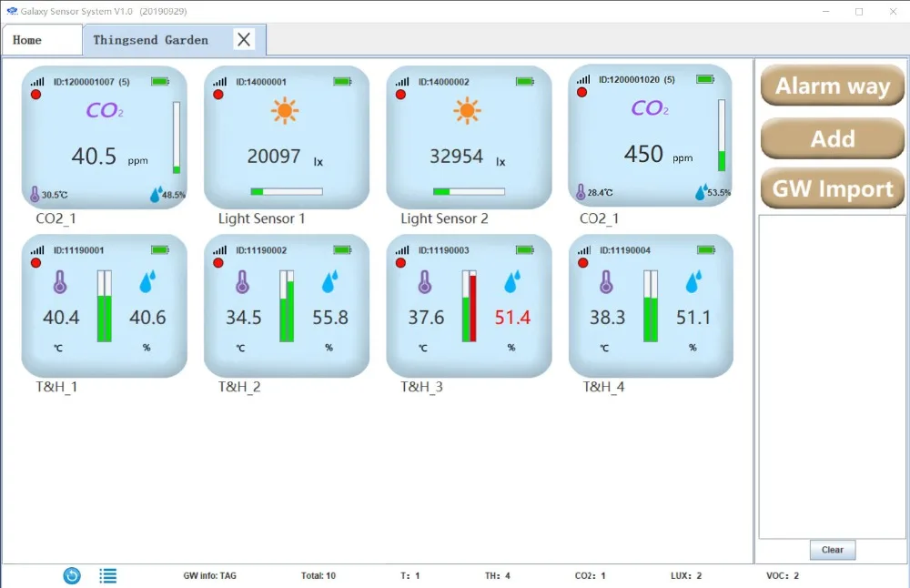Click the thermometer icon on T&H_4 card
This screenshot has height=588, width=910.
point(606,282)
